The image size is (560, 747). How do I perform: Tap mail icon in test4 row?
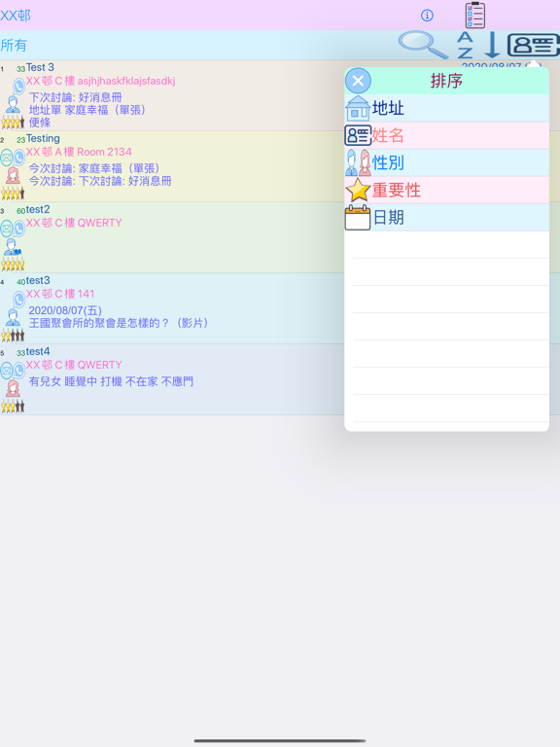[6, 371]
